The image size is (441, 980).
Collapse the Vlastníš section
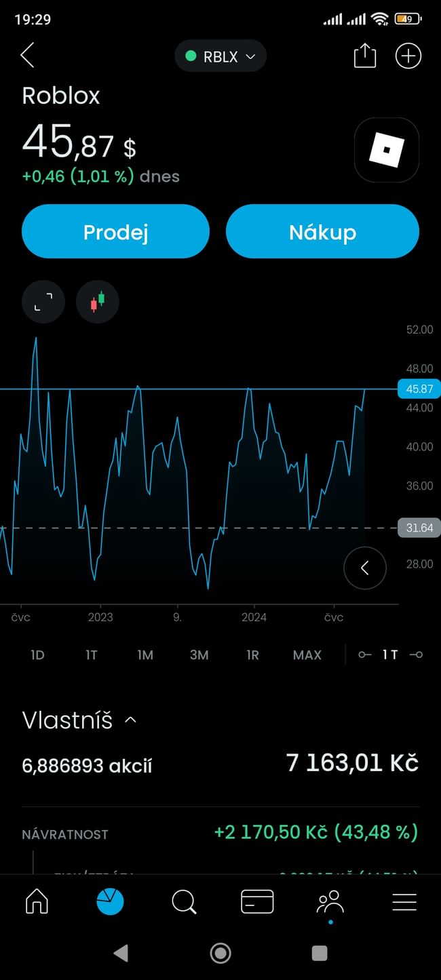pos(130,720)
